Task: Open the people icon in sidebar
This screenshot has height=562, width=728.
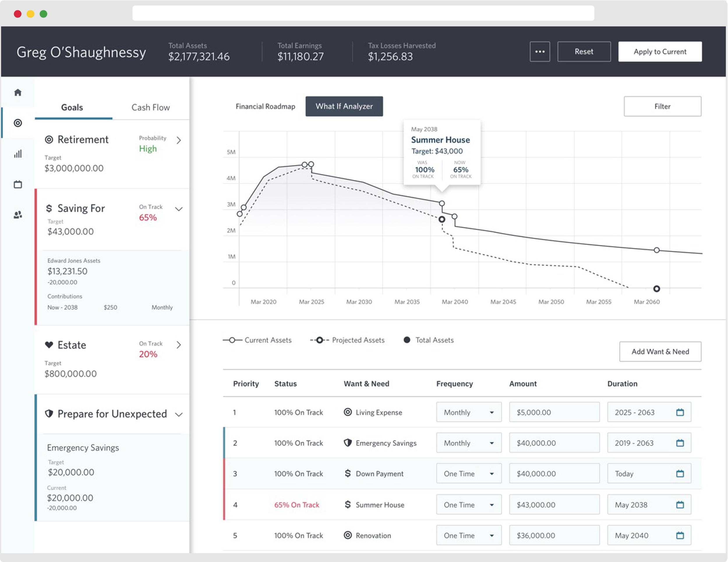Action: [18, 215]
